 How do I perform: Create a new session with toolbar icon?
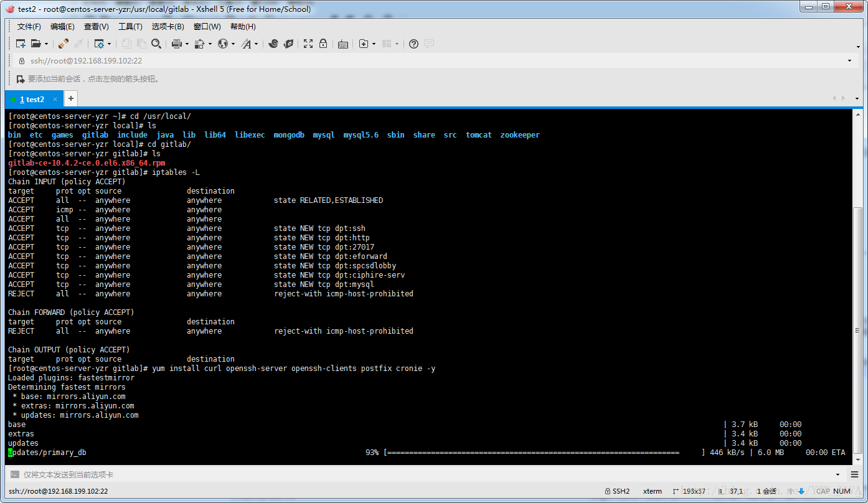[21, 44]
